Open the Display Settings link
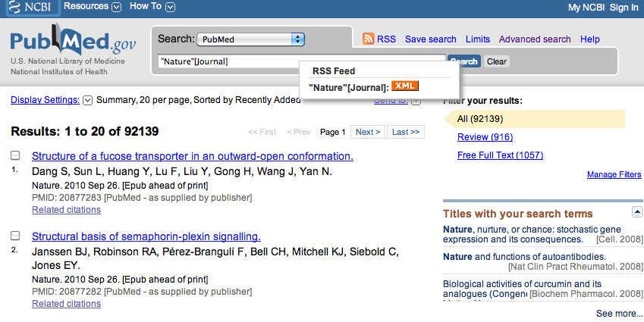This screenshot has height=322, width=644. 46,100
